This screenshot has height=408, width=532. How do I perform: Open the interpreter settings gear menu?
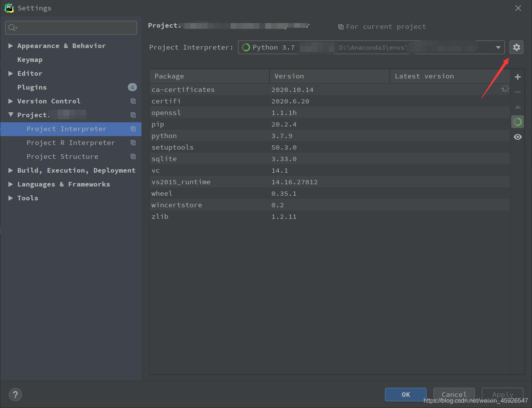516,47
